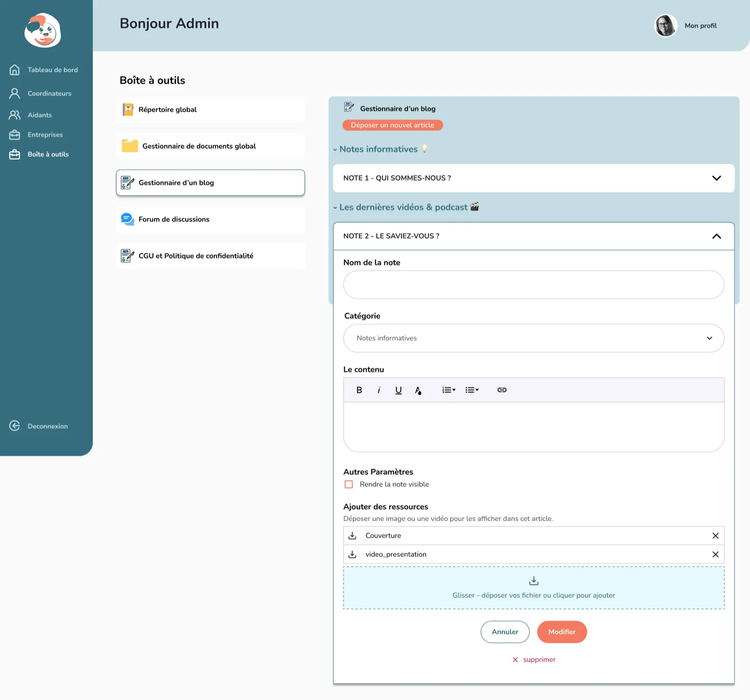Open CGU et Politique de confidentialité
Image resolution: width=750 pixels, height=700 pixels.
(x=210, y=256)
